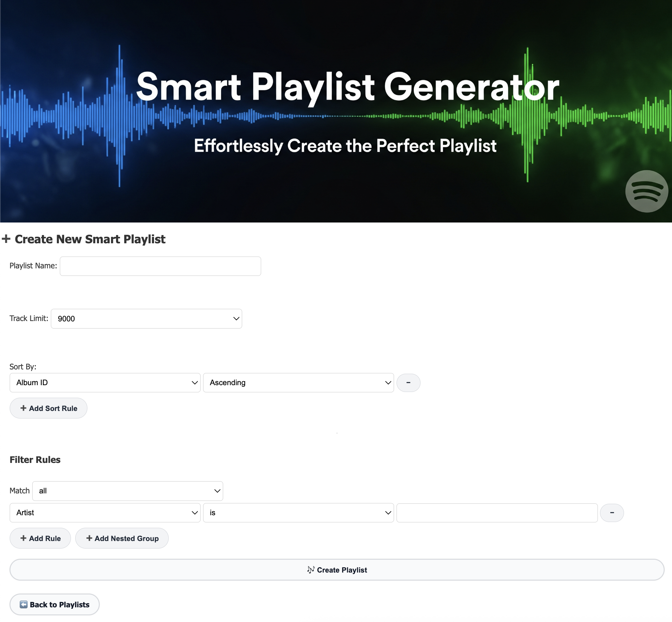Click the back arrow icon in Back to Playlists
The height and width of the screenshot is (622, 672).
tap(24, 604)
